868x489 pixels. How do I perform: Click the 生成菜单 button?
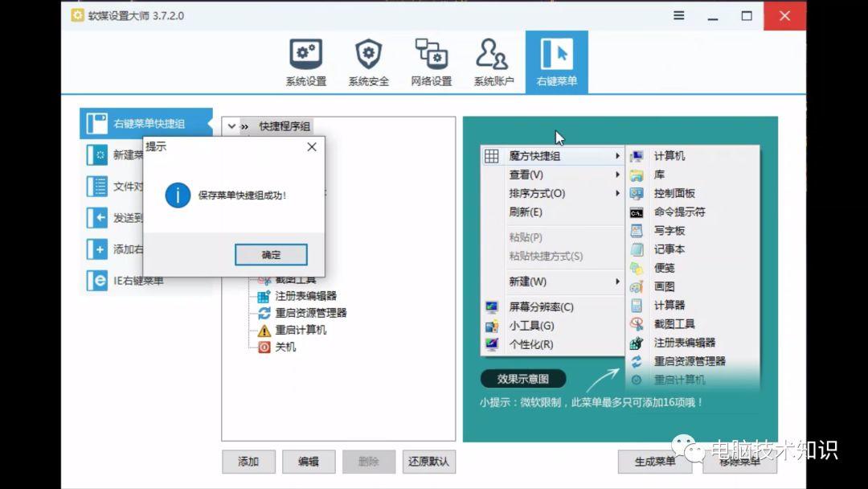(x=655, y=462)
